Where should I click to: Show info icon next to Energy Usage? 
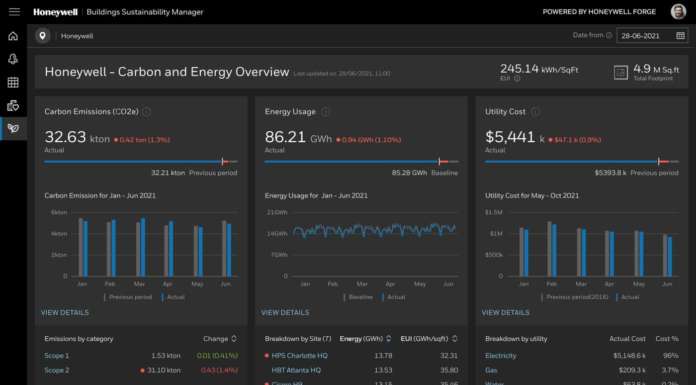point(325,112)
